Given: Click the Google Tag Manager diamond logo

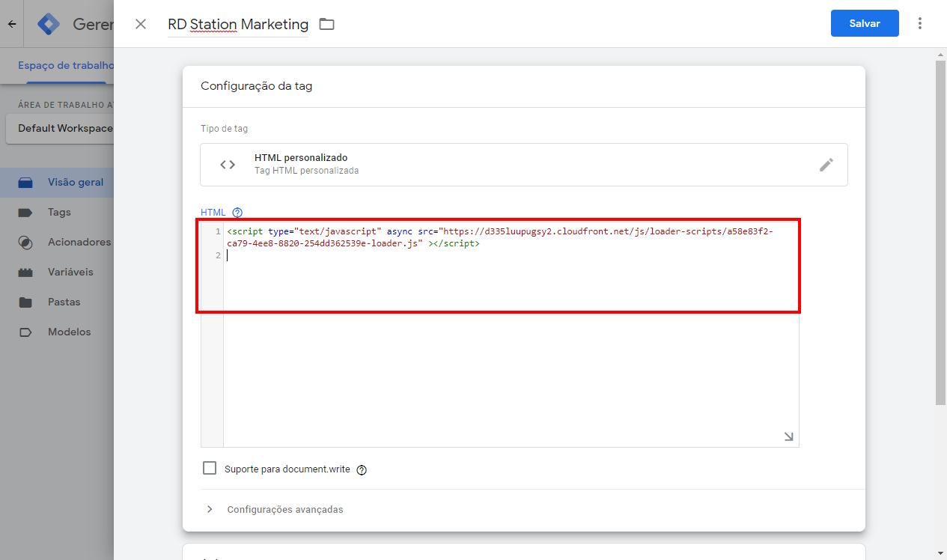Looking at the screenshot, I should (x=48, y=23).
